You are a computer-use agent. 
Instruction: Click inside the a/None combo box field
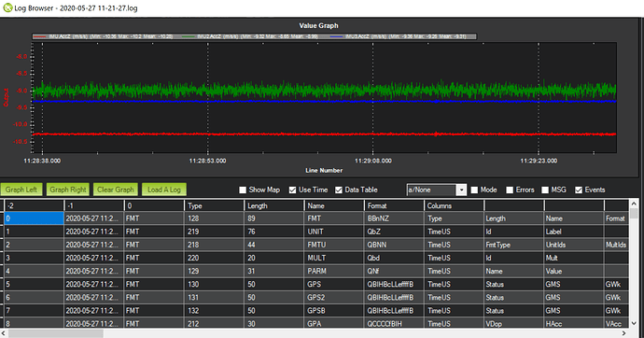tap(431, 190)
